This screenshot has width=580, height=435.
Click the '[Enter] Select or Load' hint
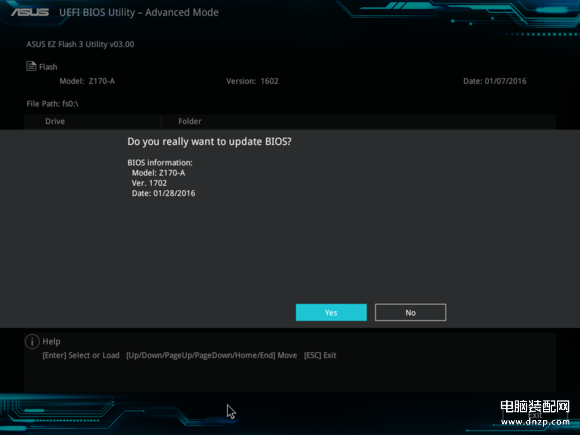tap(81, 355)
